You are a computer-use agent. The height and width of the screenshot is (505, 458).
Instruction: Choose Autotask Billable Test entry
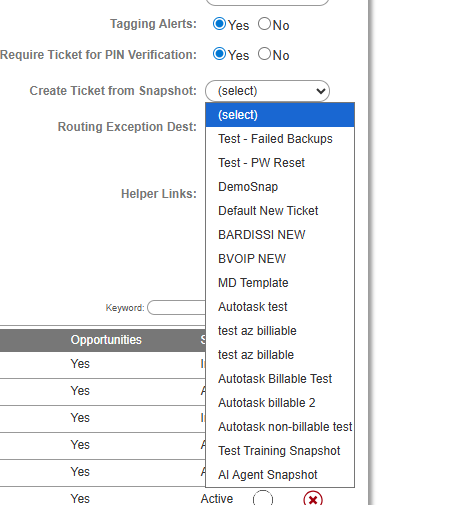coord(280,379)
